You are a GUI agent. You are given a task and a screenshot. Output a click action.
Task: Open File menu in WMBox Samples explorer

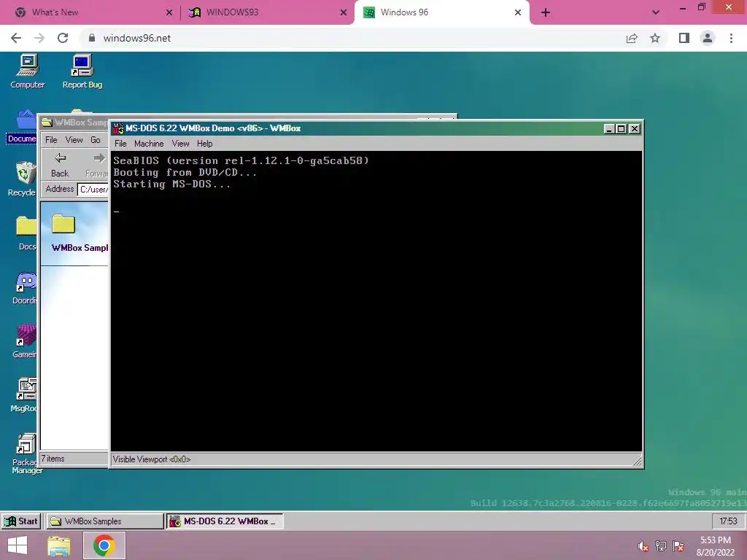click(x=51, y=140)
